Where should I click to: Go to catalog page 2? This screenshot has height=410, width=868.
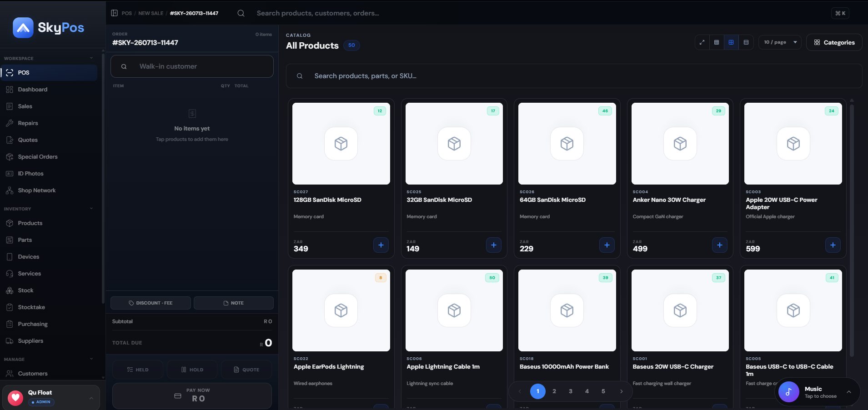tap(554, 391)
